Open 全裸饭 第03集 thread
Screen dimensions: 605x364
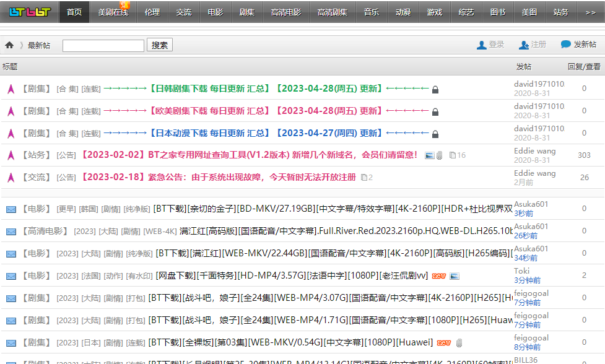[291, 342]
